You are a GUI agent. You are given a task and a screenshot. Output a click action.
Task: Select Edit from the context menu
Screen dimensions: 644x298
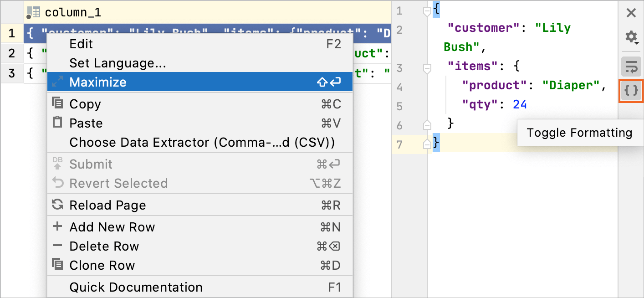point(81,44)
